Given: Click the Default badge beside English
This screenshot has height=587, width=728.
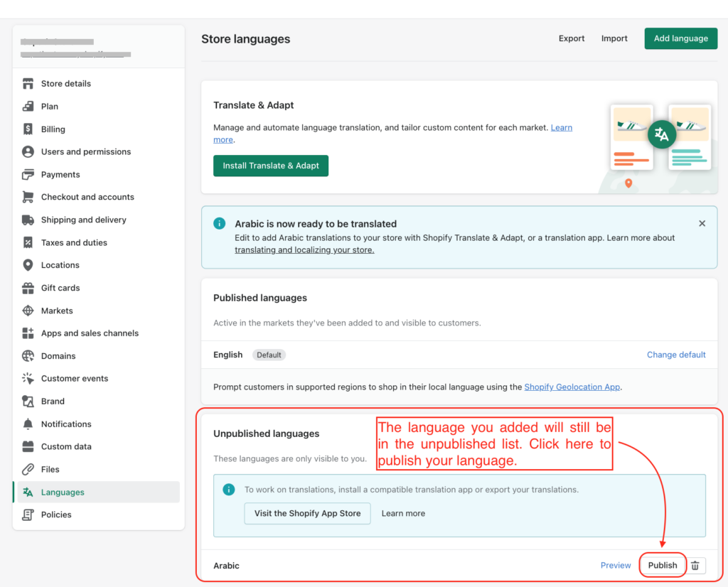Looking at the screenshot, I should tap(269, 355).
